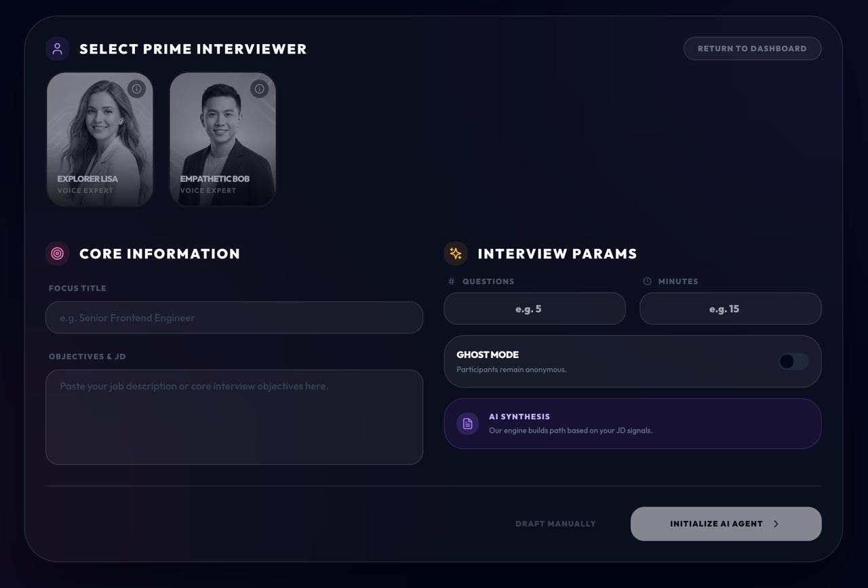Return to Dashboard
868x588 pixels.
pos(752,49)
